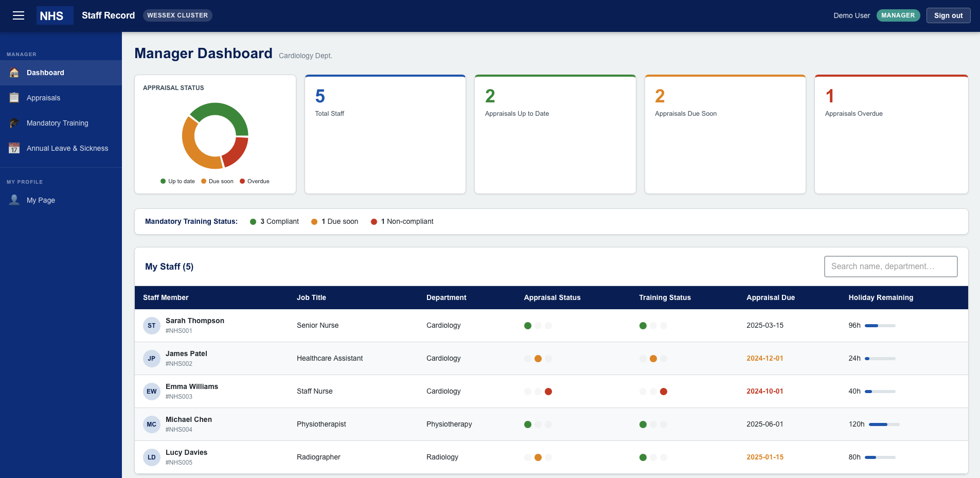The height and width of the screenshot is (478, 980).
Task: Toggle James Patel's appraisal status indicator
Action: click(539, 358)
